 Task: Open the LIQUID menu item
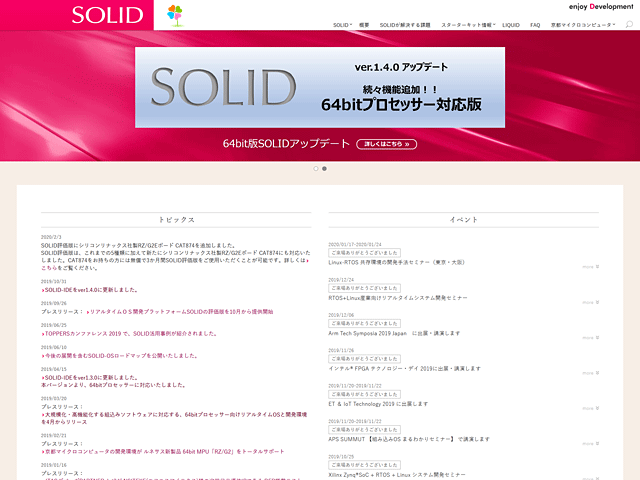coord(511,25)
